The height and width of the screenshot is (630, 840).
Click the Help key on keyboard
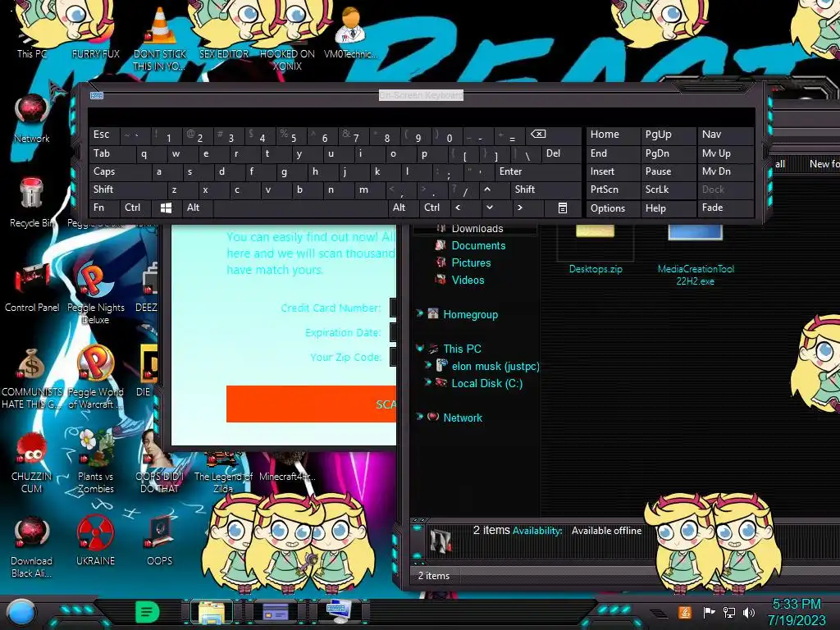[668, 208]
